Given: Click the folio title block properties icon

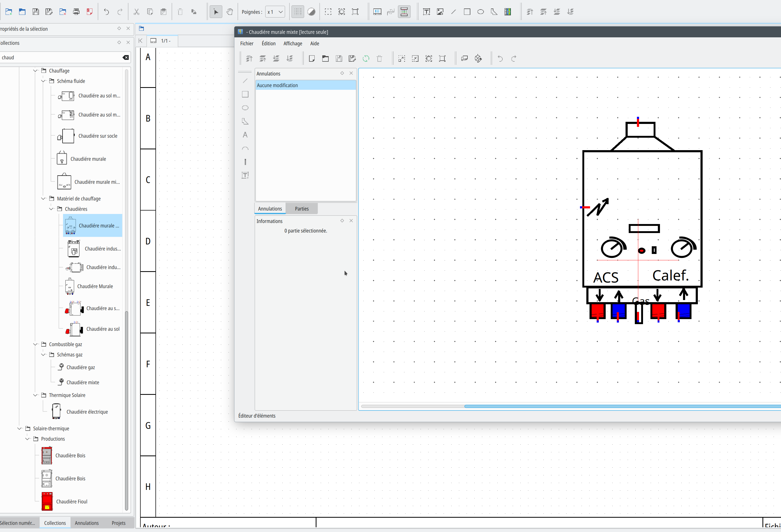Looking at the screenshot, I should [x=377, y=12].
